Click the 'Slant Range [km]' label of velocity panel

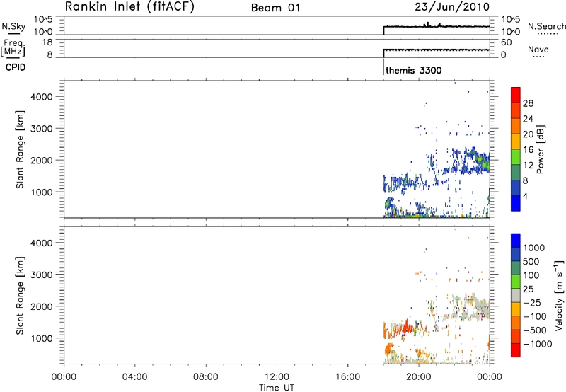click(20, 296)
